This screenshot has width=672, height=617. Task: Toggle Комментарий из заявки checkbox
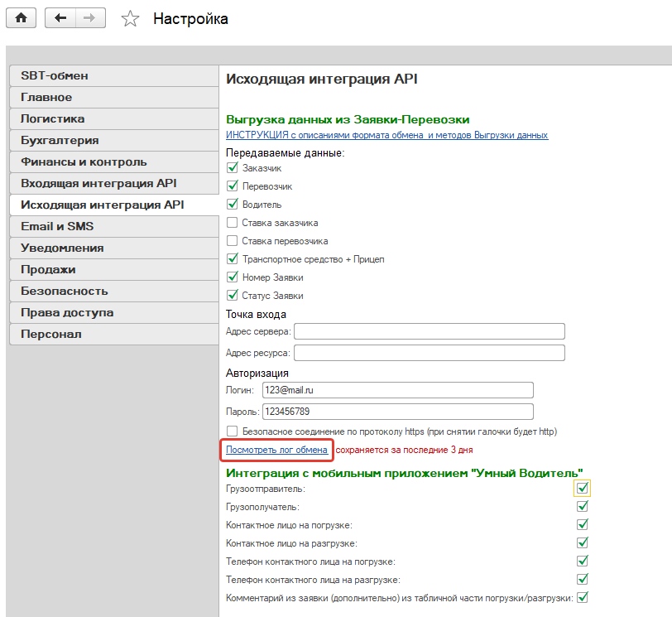583,597
